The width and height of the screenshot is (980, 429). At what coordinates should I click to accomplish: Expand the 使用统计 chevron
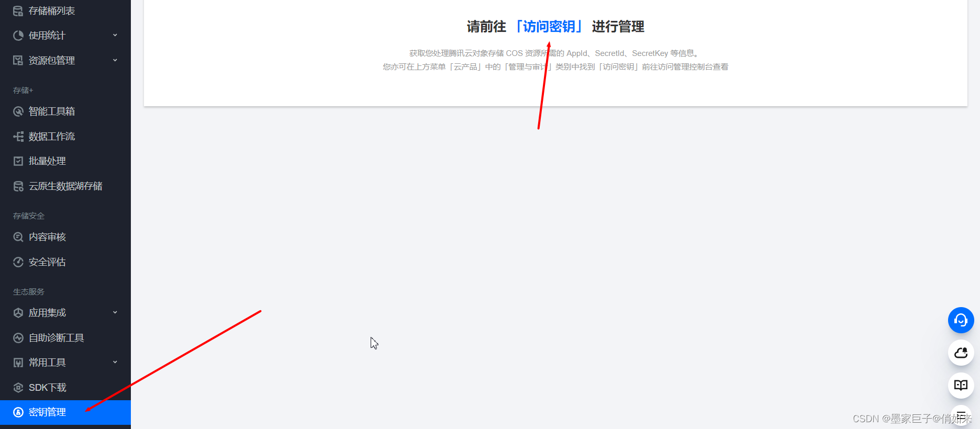coord(115,35)
